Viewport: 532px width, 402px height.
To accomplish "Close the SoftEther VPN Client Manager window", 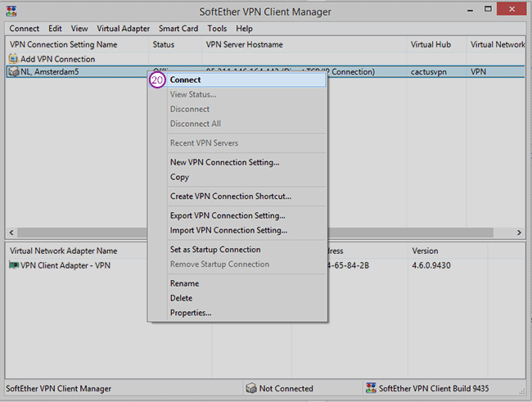I will [x=512, y=9].
